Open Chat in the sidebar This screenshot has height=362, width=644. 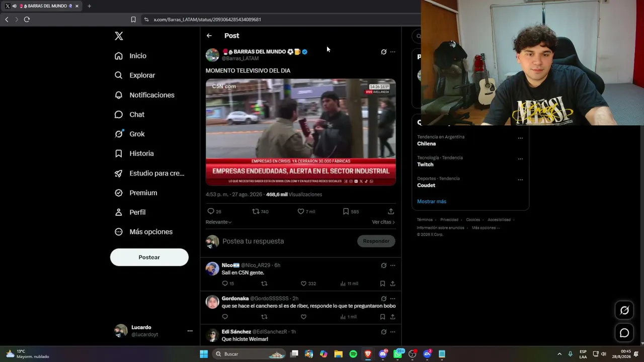[x=129, y=115]
